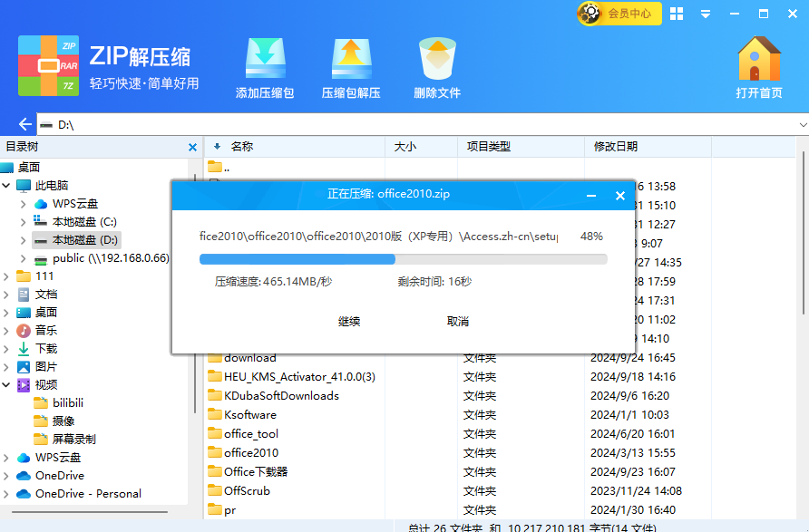The image size is (809, 532).
Task: Select the bilibili folder in tree
Action: tap(68, 403)
